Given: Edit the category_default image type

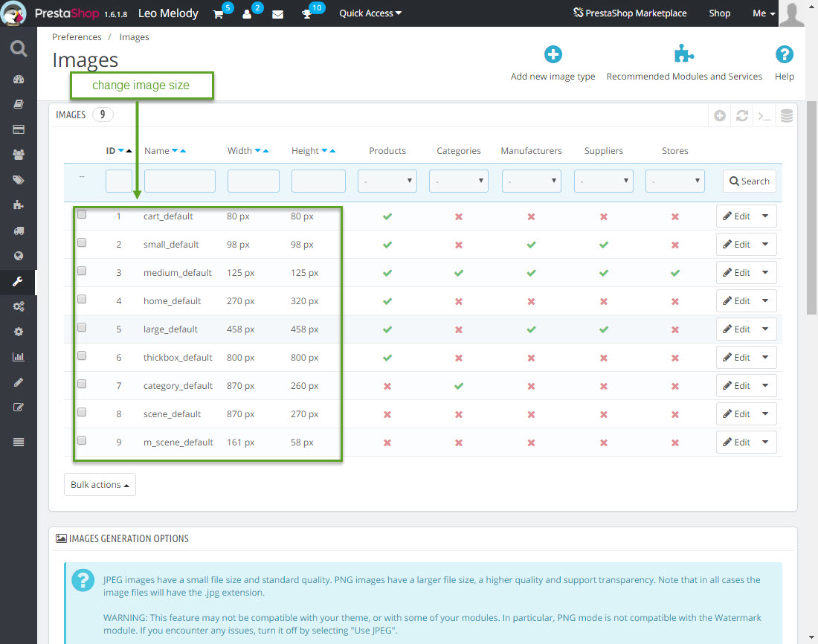Looking at the screenshot, I should tap(737, 386).
